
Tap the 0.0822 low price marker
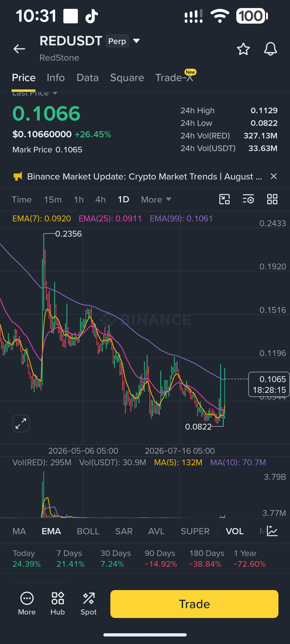(x=198, y=427)
